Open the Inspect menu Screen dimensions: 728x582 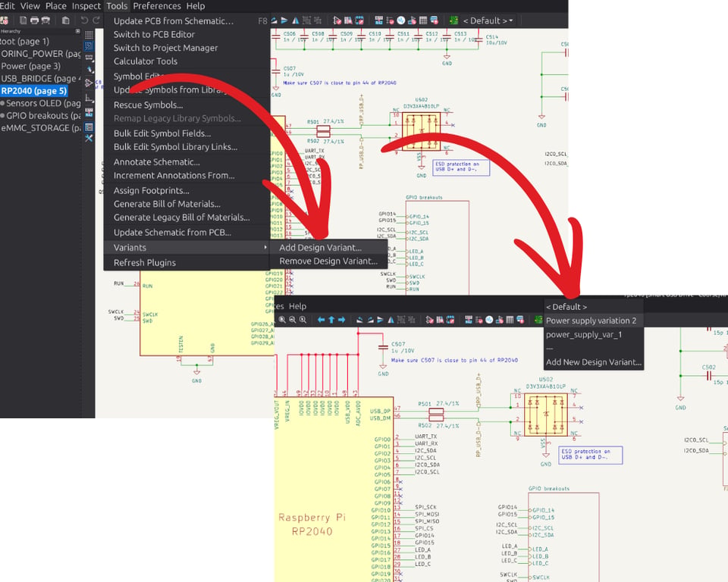(x=86, y=6)
